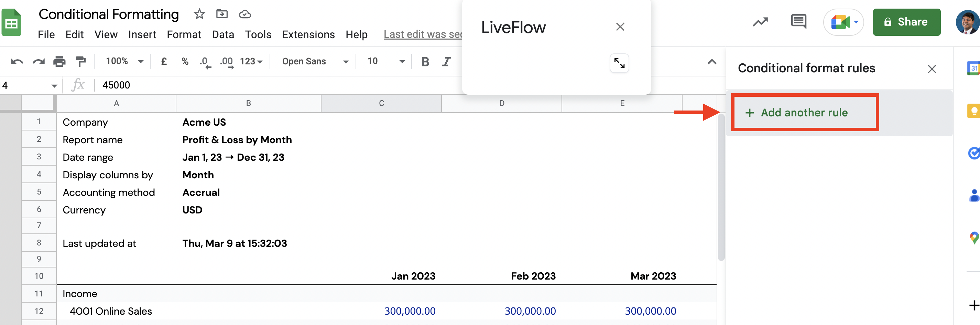Screen dimensions: 980x325
Task: Start a Google Meet call
Action: [x=843, y=22]
